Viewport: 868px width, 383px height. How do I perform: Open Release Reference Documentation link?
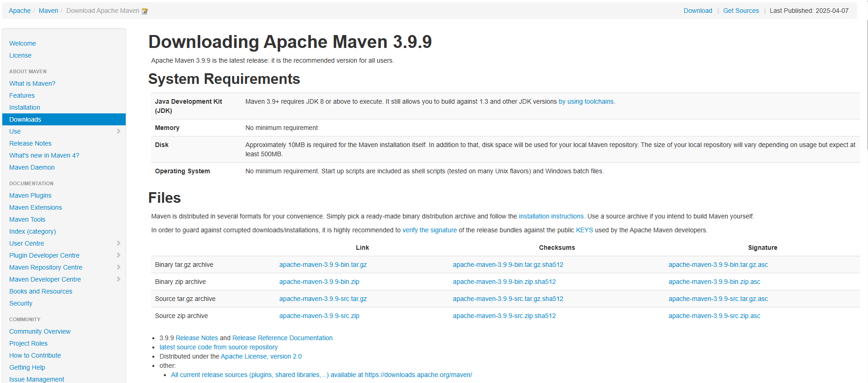click(x=282, y=338)
